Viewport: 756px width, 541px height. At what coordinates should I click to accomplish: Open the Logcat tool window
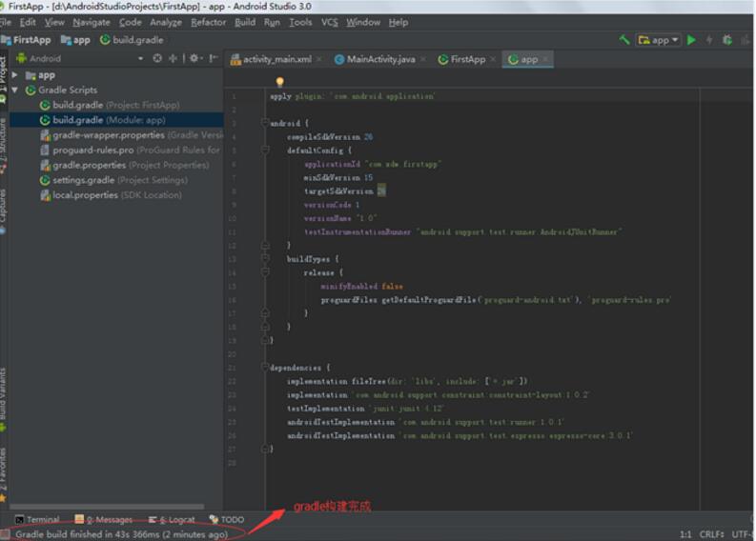[173, 519]
